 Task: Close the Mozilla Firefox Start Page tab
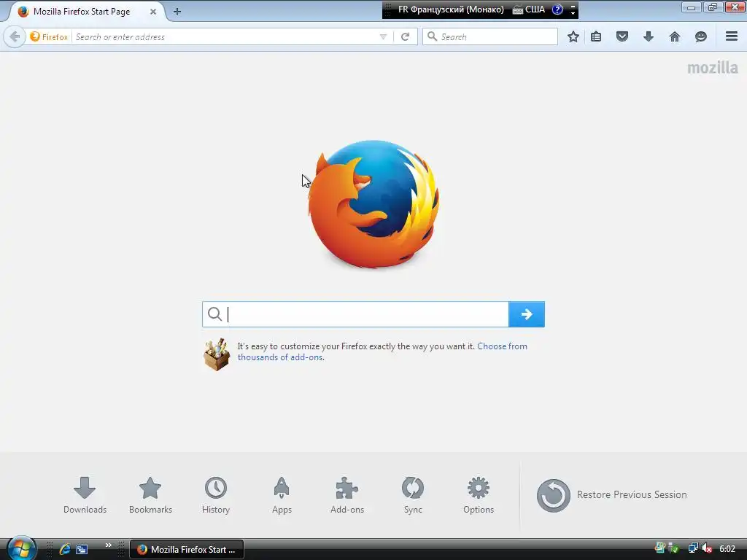(x=153, y=12)
